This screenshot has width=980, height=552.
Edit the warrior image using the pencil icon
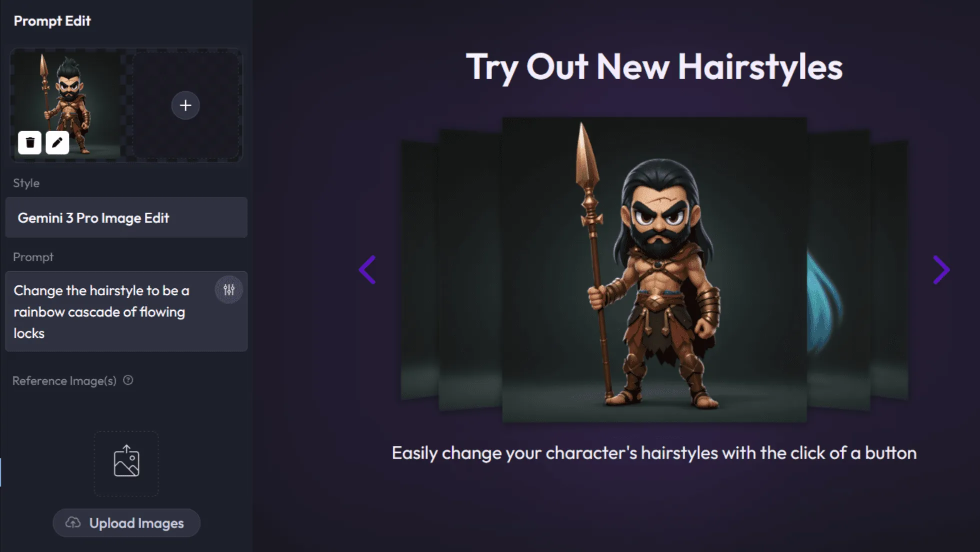(57, 143)
